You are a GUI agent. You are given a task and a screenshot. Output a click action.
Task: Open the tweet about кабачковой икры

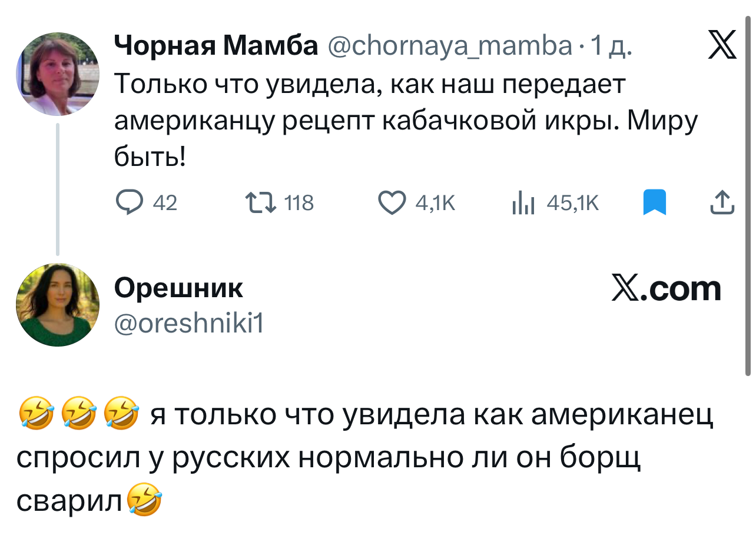click(x=405, y=121)
